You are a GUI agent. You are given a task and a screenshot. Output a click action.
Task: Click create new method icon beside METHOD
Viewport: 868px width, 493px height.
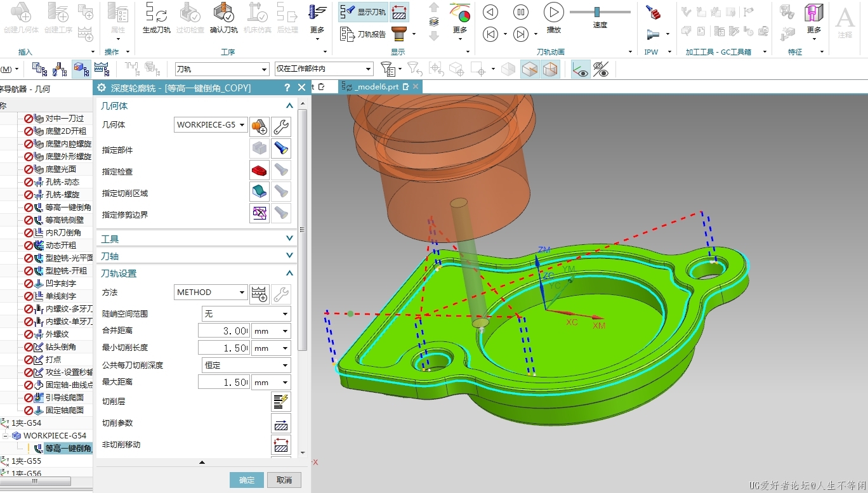point(260,294)
